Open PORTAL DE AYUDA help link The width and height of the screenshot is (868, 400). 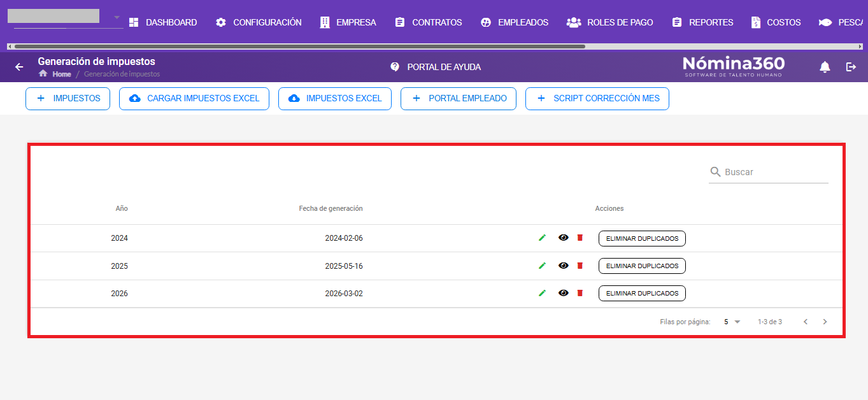[x=436, y=67]
